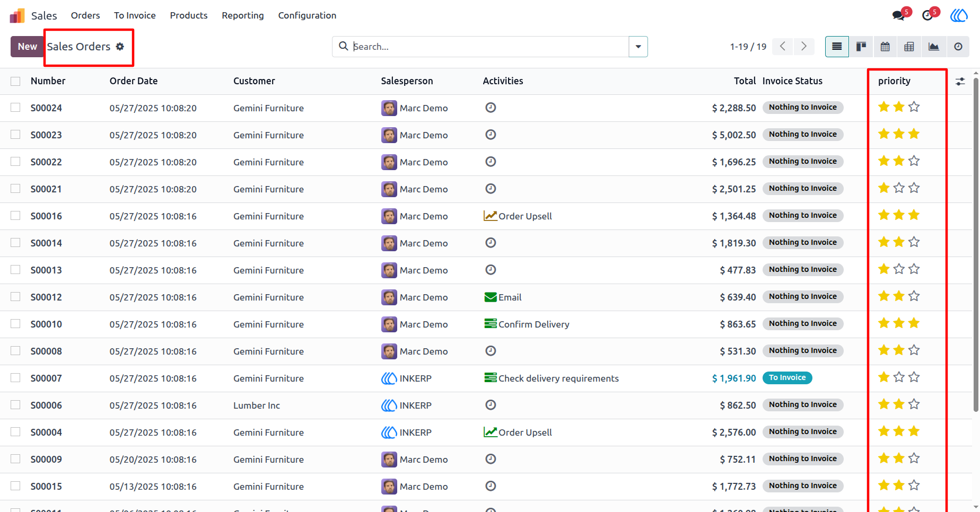
Task: Open Sales Orders gear settings
Action: coord(120,47)
